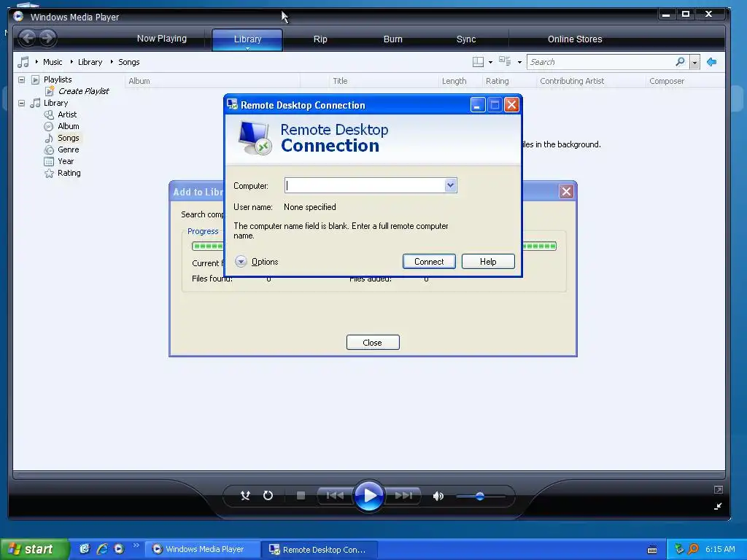
Task: Go back with the Media Player back arrow
Action: point(28,38)
